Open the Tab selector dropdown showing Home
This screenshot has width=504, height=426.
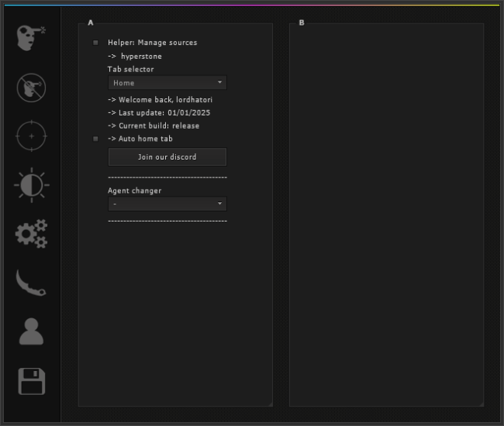point(167,83)
